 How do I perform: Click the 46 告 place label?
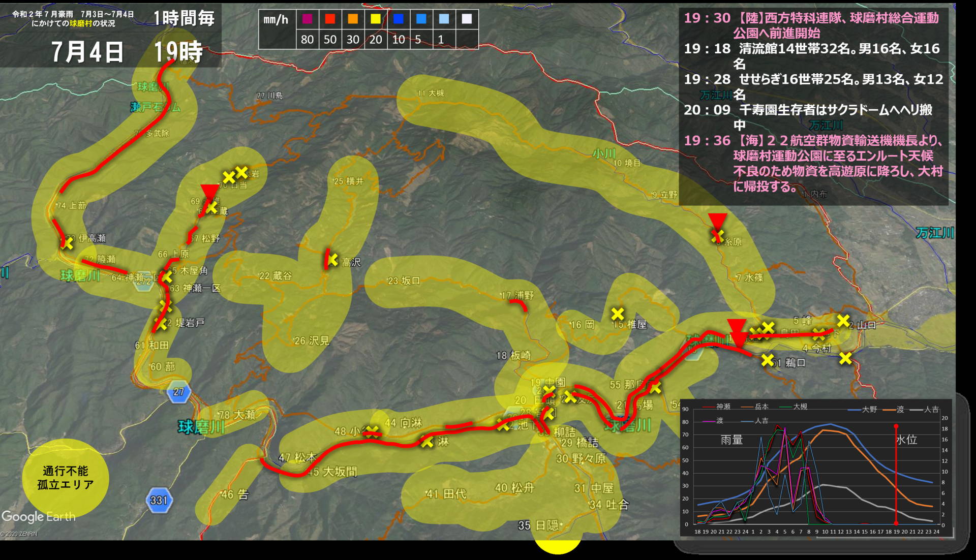point(235,494)
